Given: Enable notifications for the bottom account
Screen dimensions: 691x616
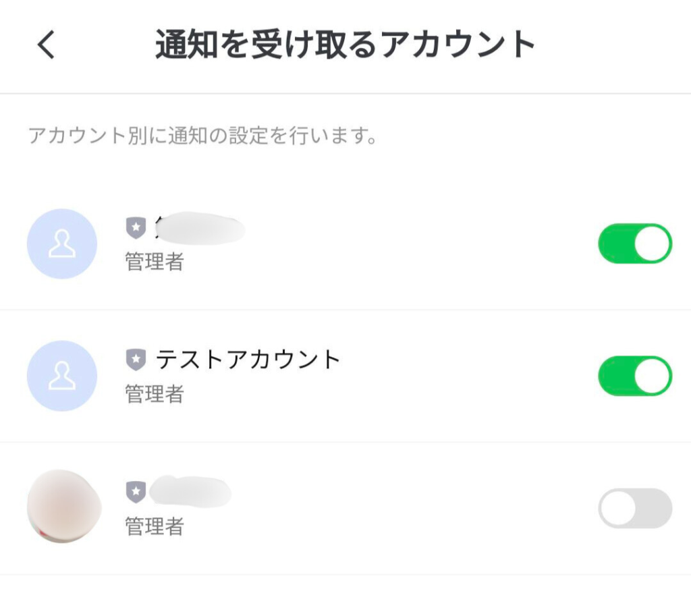Looking at the screenshot, I should click(x=634, y=508).
